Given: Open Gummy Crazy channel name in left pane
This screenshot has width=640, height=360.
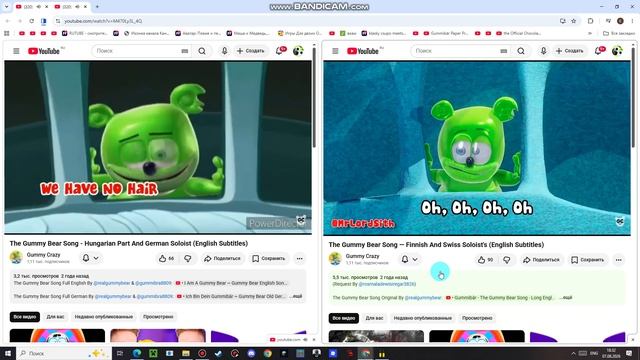Looking at the screenshot, I should [43, 255].
